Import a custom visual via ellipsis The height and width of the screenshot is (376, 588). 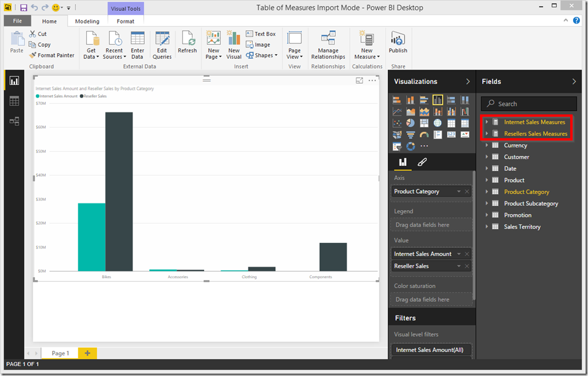(x=424, y=146)
